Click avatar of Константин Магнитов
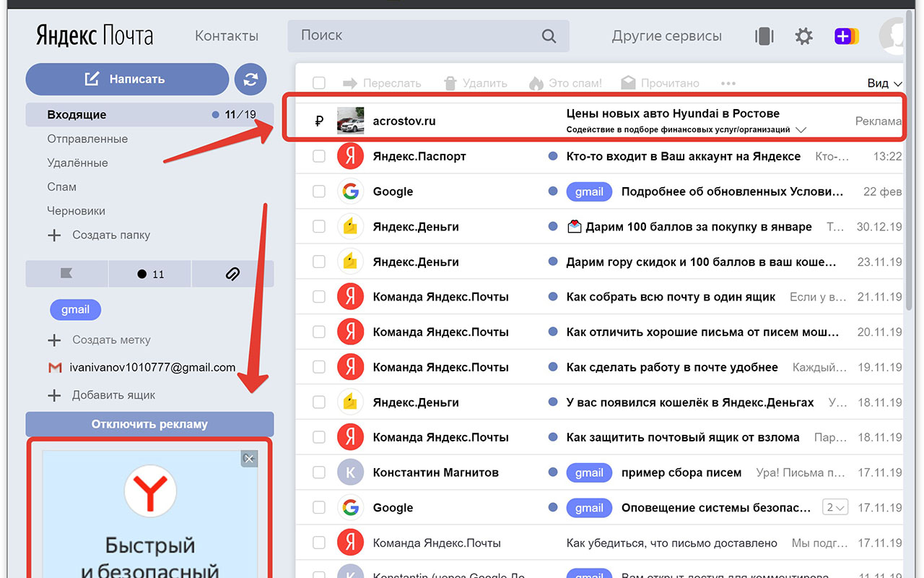This screenshot has height=578, width=924. 350,473
